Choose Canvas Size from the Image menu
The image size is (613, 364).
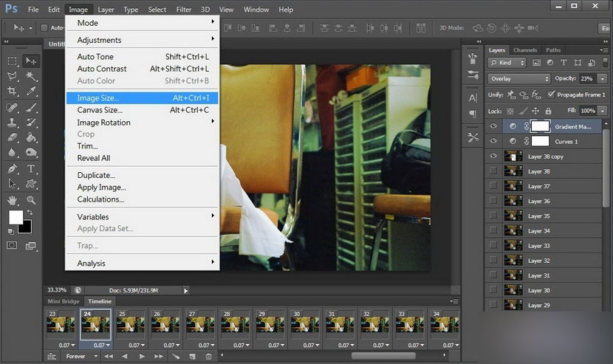[x=100, y=110]
